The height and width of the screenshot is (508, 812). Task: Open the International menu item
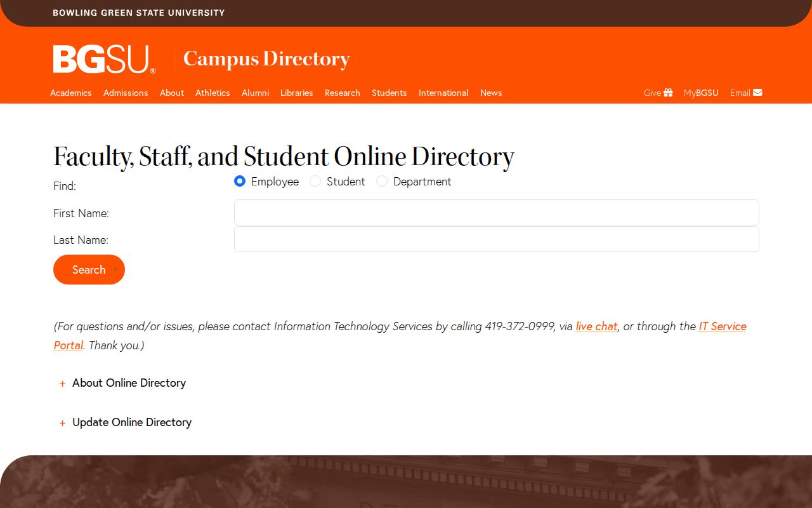(x=443, y=93)
